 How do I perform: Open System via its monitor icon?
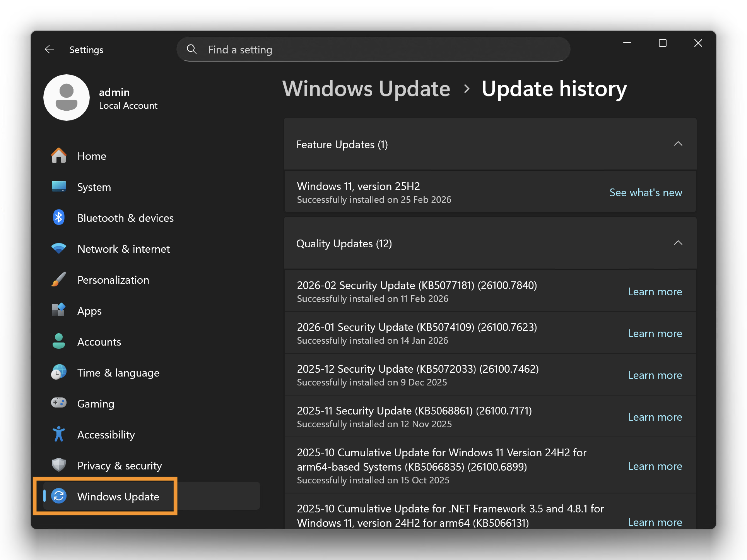[59, 187]
